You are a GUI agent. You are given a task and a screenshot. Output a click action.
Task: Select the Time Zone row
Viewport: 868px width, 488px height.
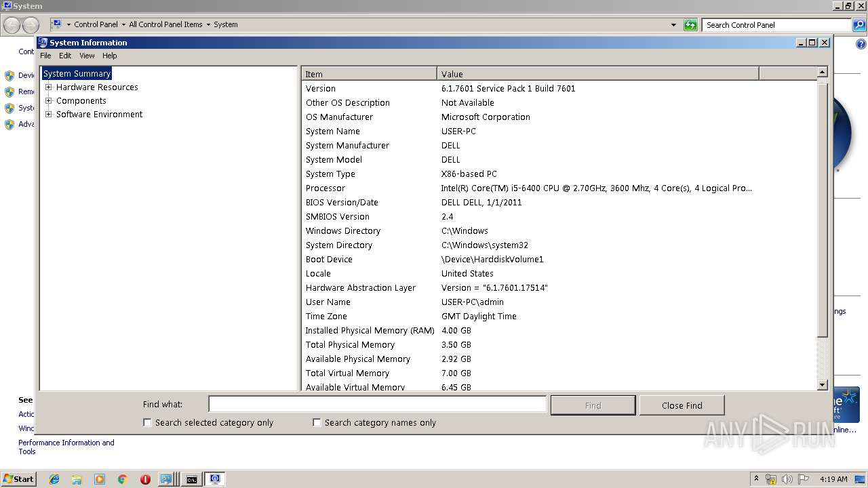pyautogui.click(x=559, y=316)
